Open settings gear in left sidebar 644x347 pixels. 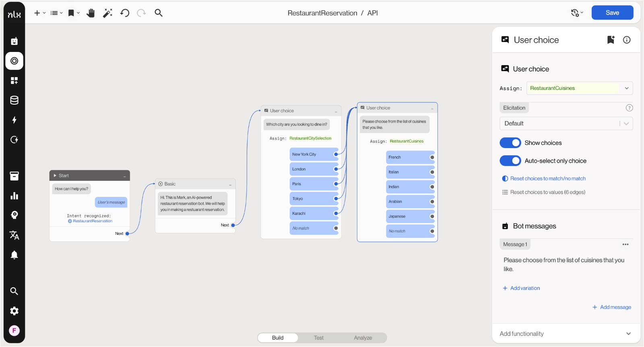pyautogui.click(x=14, y=311)
